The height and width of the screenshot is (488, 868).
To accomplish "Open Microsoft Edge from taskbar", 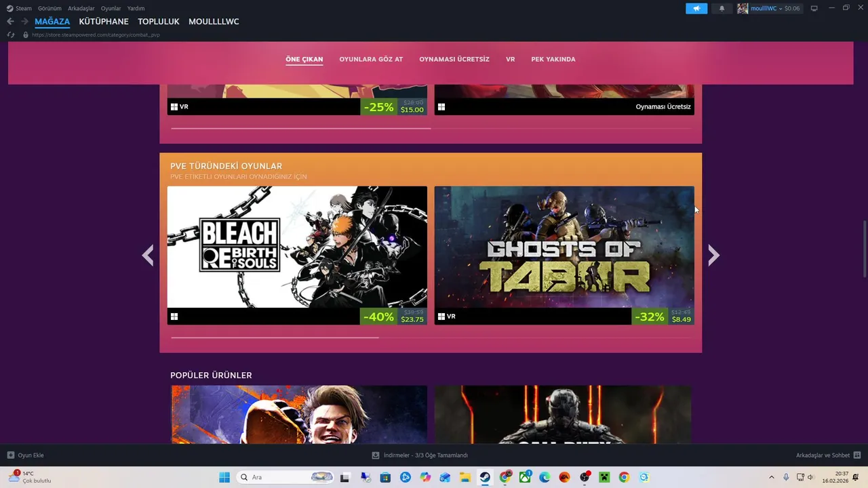I will 545,477.
